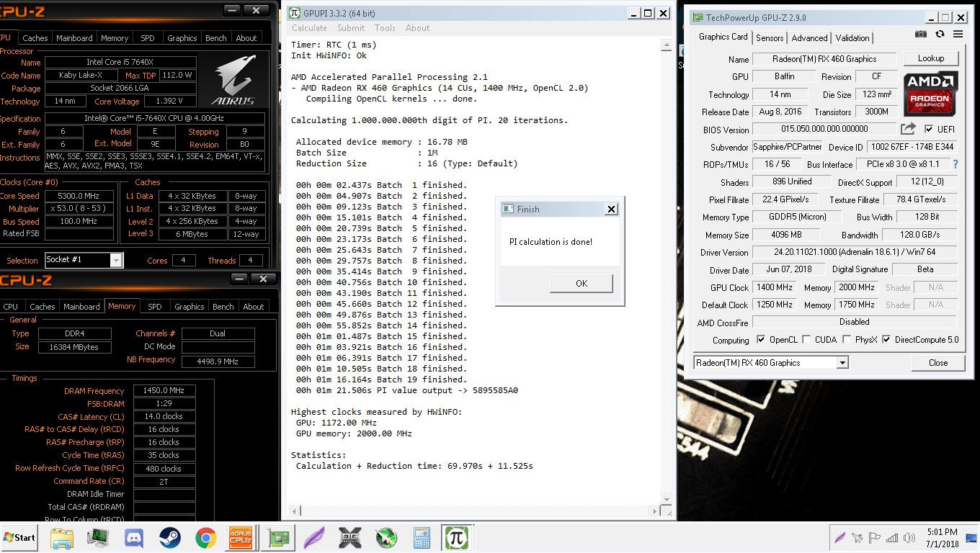The image size is (980, 553).
Task: Click the BIOS export share icon
Action: coord(908,129)
